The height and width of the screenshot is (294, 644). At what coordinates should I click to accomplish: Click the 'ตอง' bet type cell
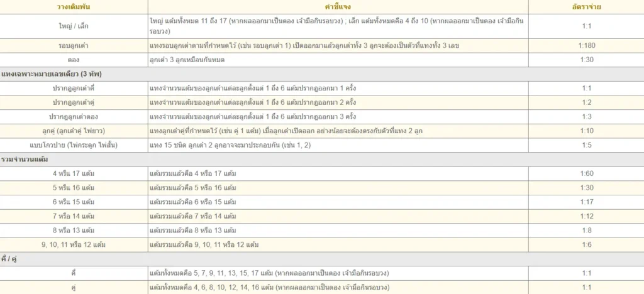click(x=74, y=60)
